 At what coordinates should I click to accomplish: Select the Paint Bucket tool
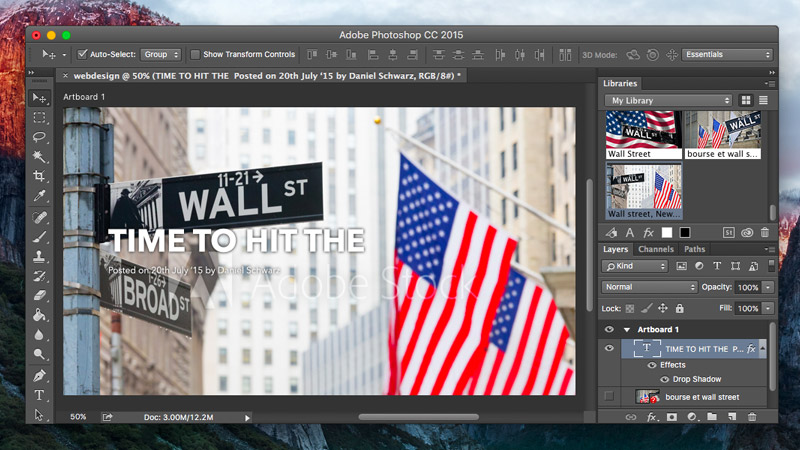[39, 315]
